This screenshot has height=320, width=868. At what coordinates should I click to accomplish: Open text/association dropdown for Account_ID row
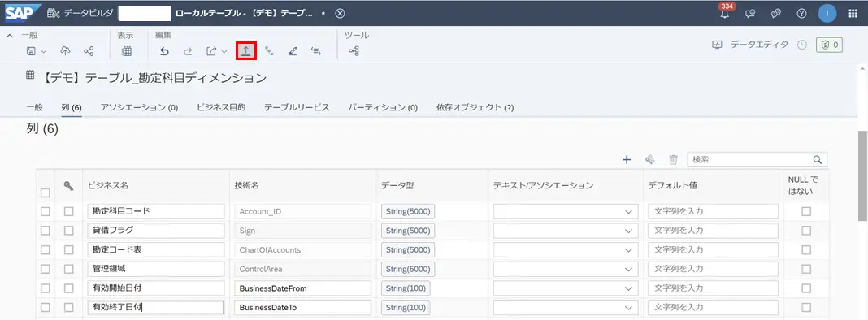(628, 211)
